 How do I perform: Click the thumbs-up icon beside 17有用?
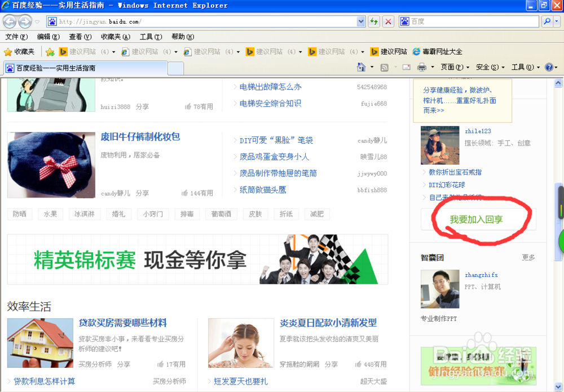(x=160, y=364)
